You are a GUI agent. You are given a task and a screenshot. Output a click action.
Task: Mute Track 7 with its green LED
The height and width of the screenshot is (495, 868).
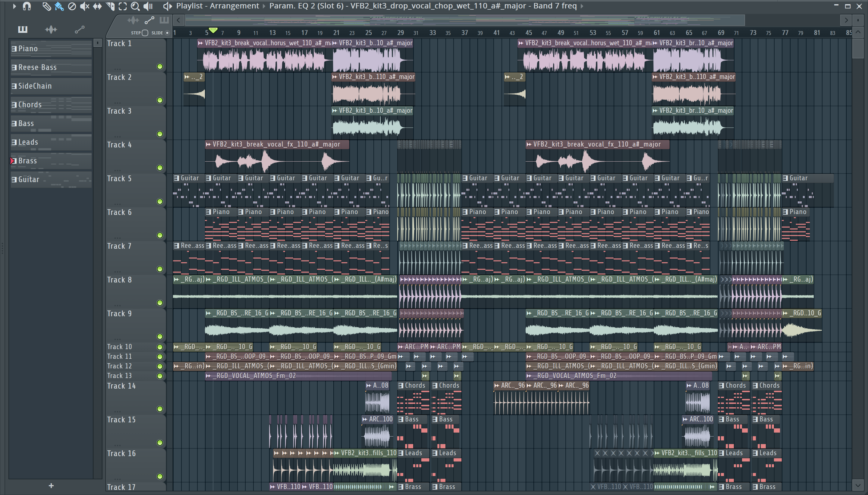160,269
